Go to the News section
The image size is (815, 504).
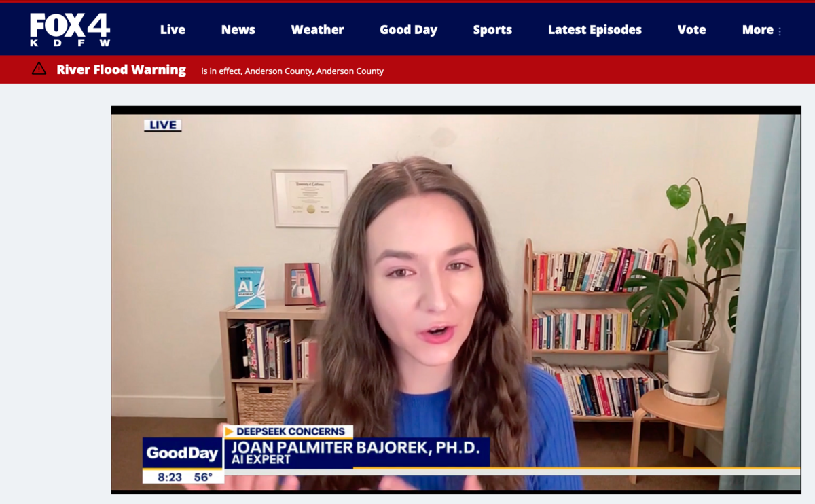click(x=238, y=30)
